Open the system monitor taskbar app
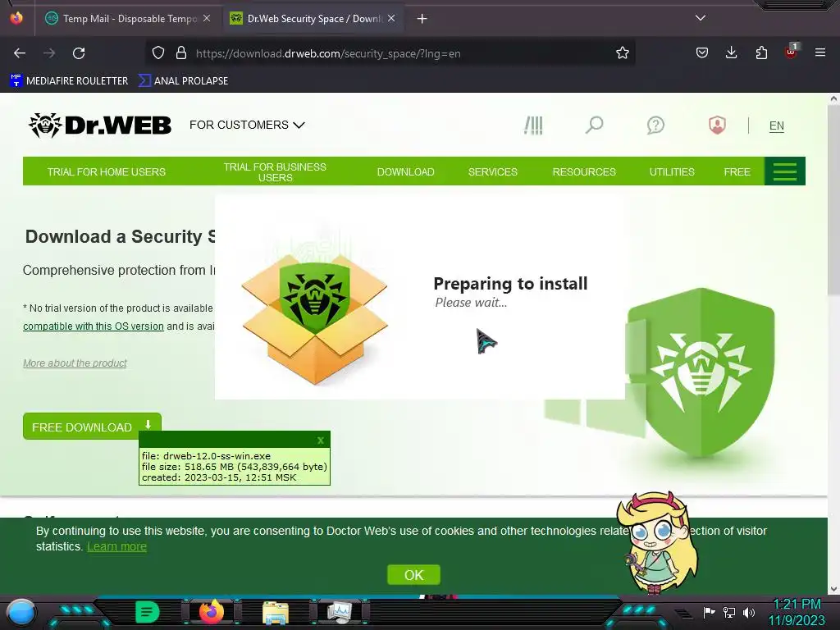This screenshot has width=840, height=630. coord(340,613)
